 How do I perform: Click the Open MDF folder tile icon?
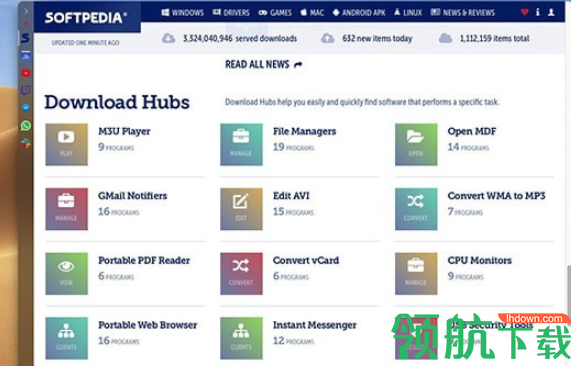416,144
